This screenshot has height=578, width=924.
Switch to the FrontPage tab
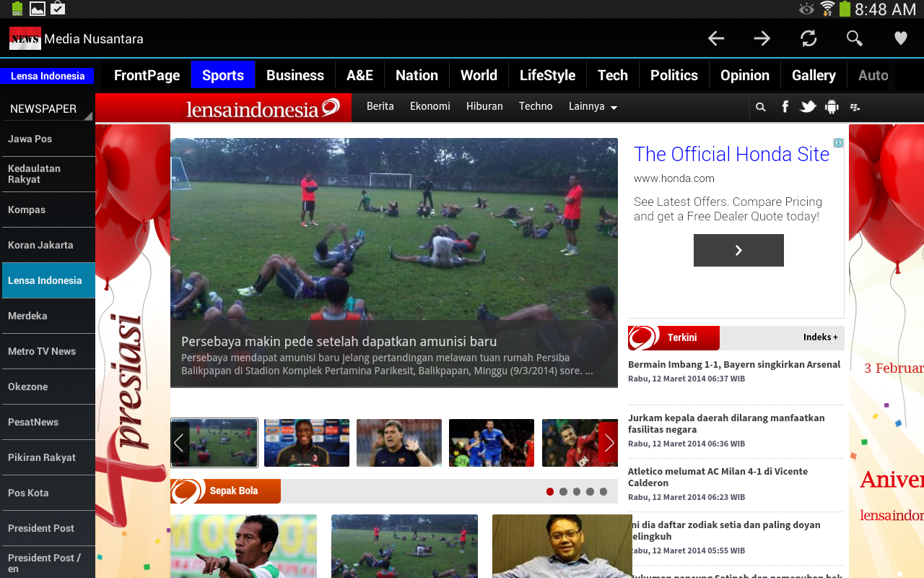tap(147, 75)
